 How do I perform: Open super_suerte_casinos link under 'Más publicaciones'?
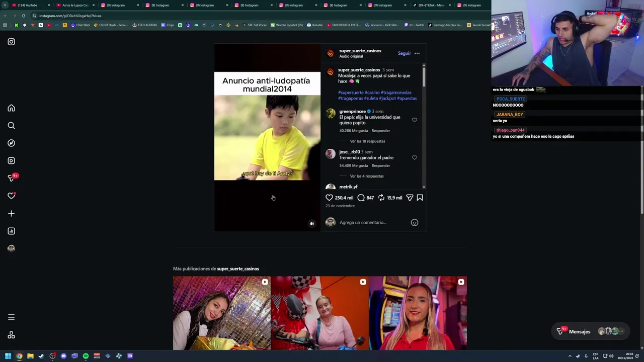click(238, 268)
